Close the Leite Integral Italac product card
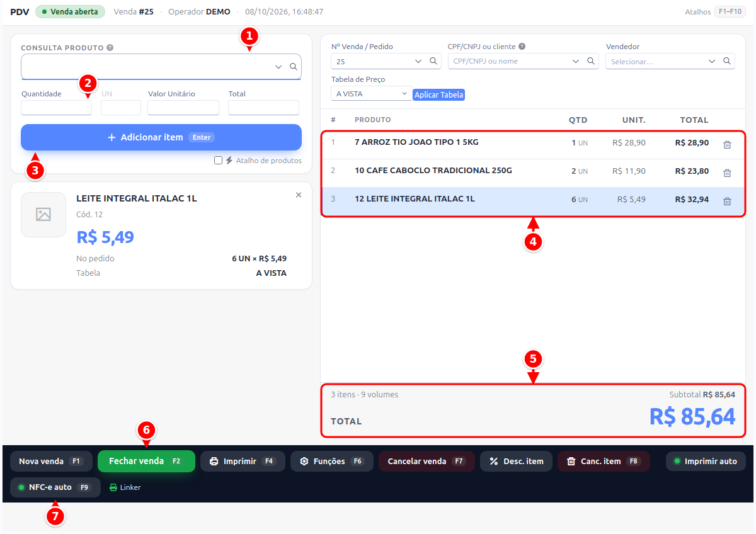 point(299,195)
